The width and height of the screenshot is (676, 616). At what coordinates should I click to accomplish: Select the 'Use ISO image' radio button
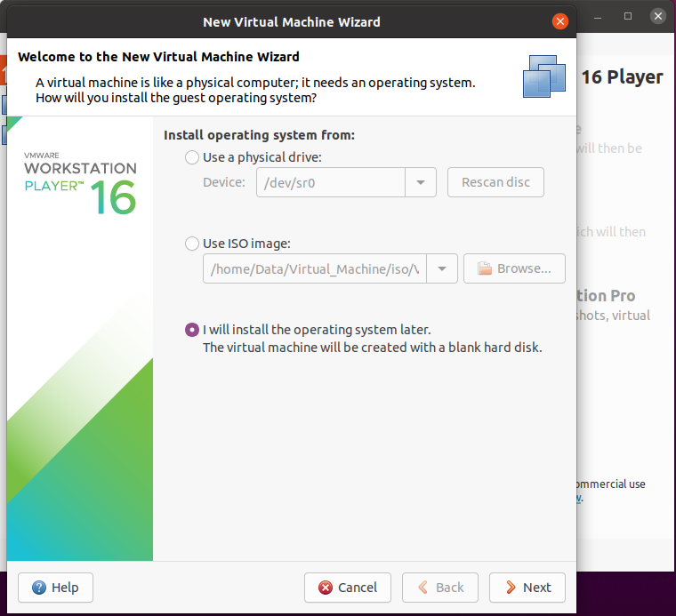192,244
